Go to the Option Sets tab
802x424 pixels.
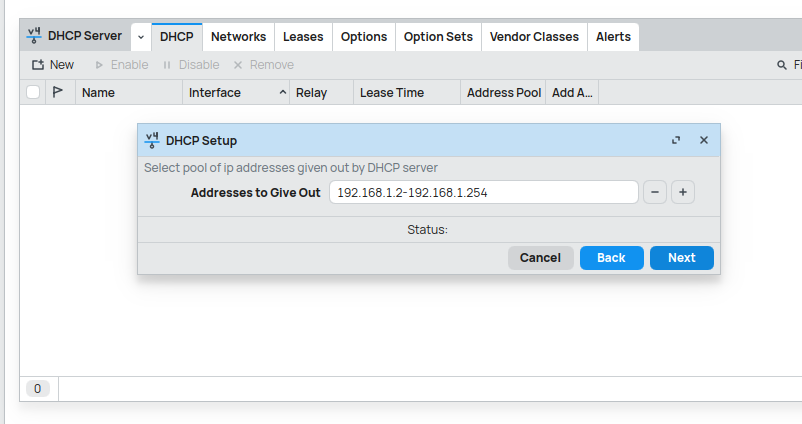[x=438, y=37]
